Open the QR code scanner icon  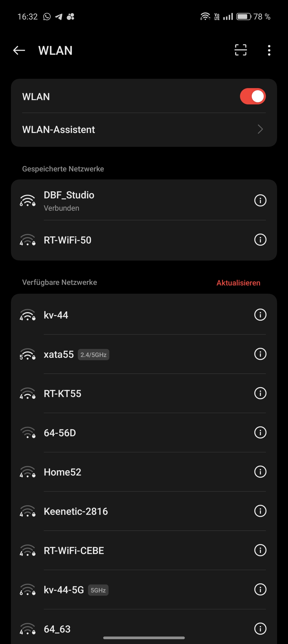[241, 50]
